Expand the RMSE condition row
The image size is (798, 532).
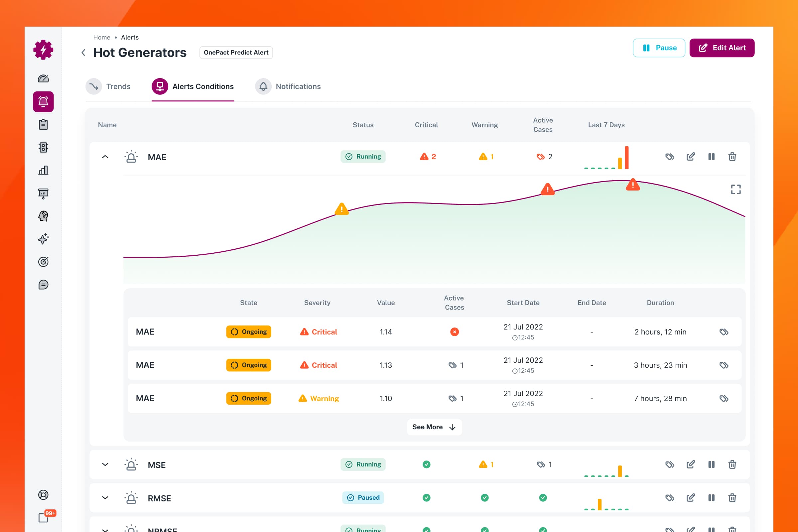(105, 498)
